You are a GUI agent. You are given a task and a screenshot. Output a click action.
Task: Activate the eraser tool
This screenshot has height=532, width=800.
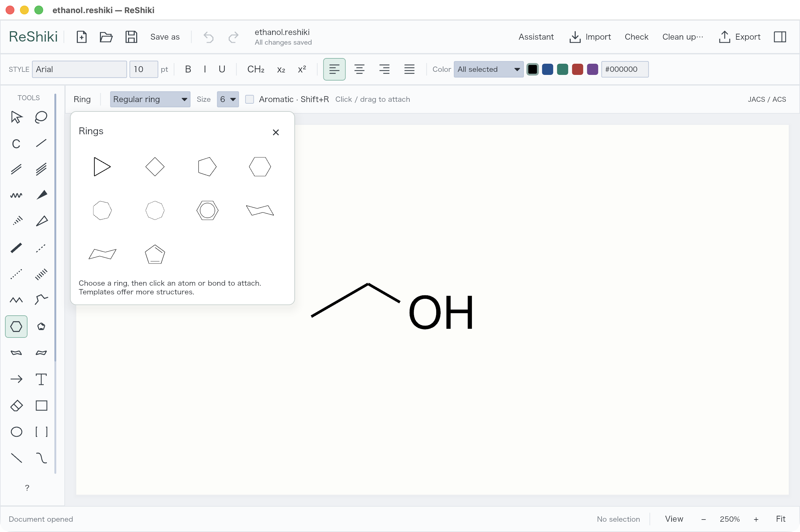[x=16, y=406]
